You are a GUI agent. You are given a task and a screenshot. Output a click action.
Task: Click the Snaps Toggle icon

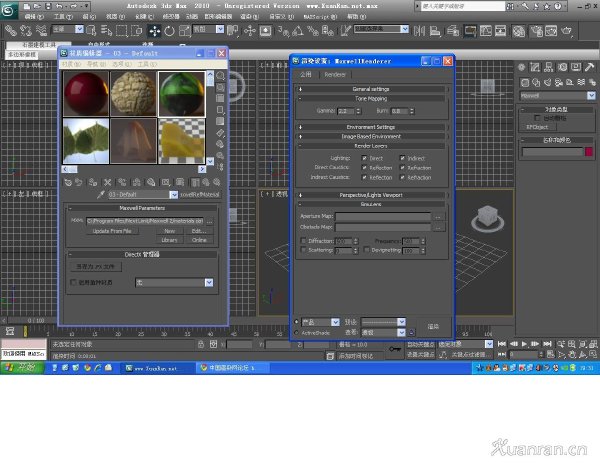coord(284,31)
